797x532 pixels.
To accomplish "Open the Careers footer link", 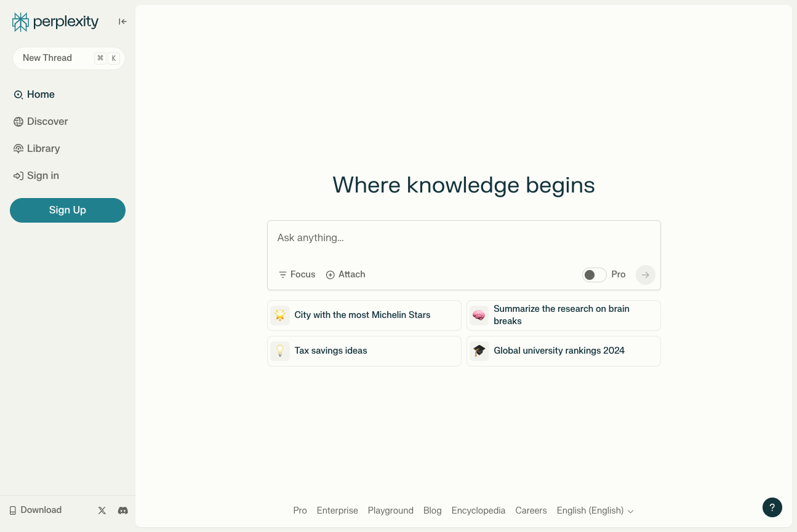I will pos(531,510).
